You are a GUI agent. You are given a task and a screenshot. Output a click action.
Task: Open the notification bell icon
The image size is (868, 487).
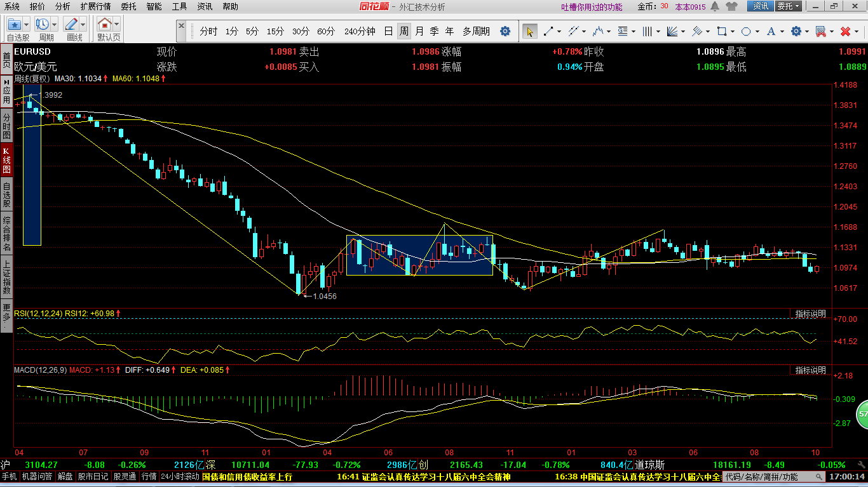click(x=715, y=6)
